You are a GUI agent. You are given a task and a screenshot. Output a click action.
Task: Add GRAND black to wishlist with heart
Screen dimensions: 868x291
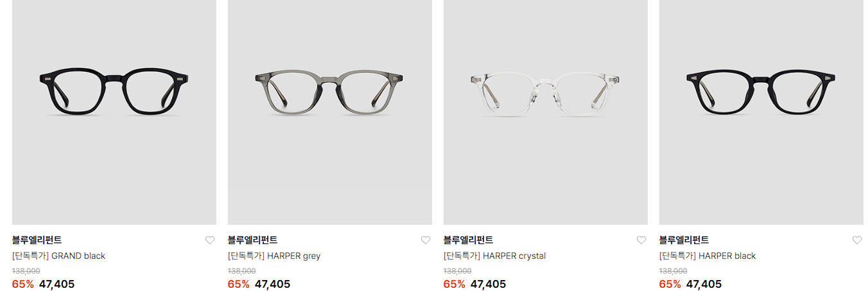tap(210, 240)
